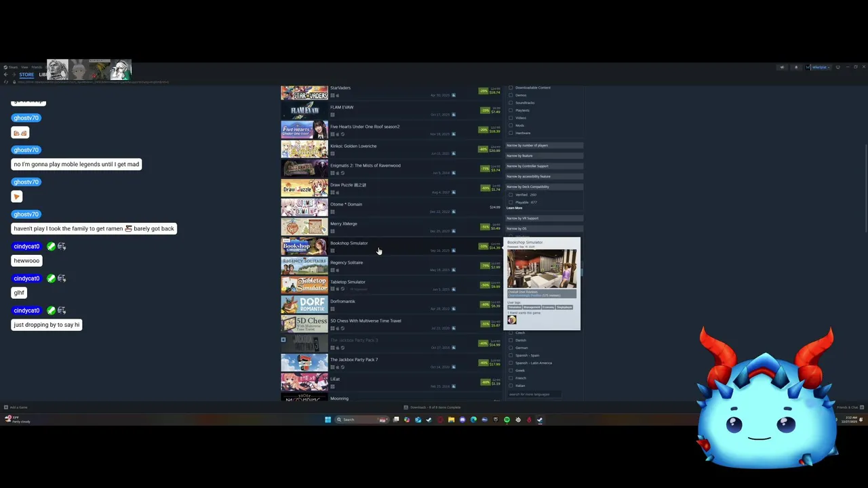Open Add a Game at bottom left

point(16,407)
